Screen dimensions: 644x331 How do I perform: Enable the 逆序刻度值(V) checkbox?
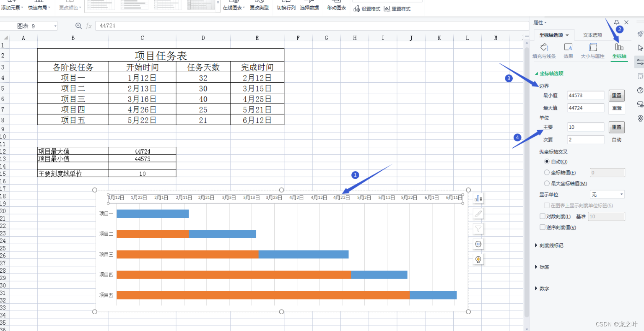coord(543,227)
